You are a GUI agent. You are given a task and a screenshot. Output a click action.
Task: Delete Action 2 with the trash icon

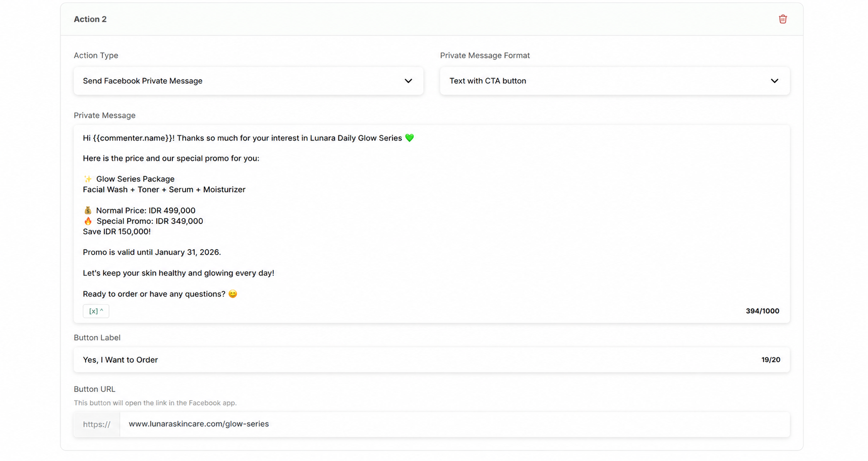pyautogui.click(x=782, y=19)
